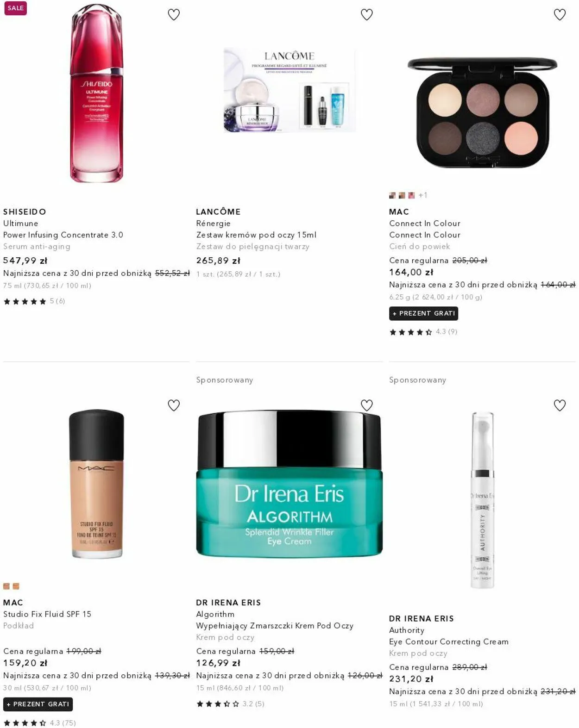The height and width of the screenshot is (728, 579).
Task: Select first color swatch under MAC eyeshadow palette
Action: [x=392, y=195]
